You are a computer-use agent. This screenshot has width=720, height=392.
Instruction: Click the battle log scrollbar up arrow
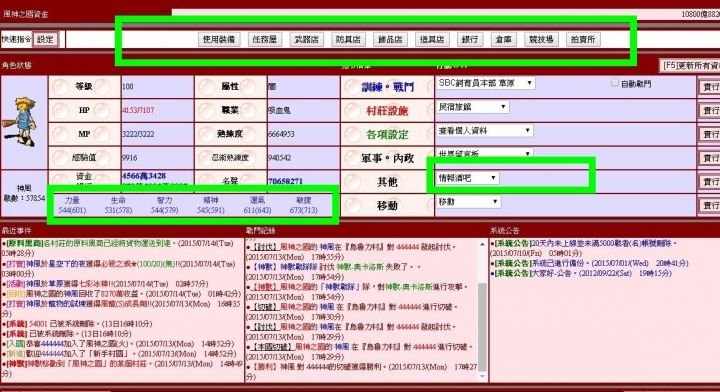click(x=482, y=245)
